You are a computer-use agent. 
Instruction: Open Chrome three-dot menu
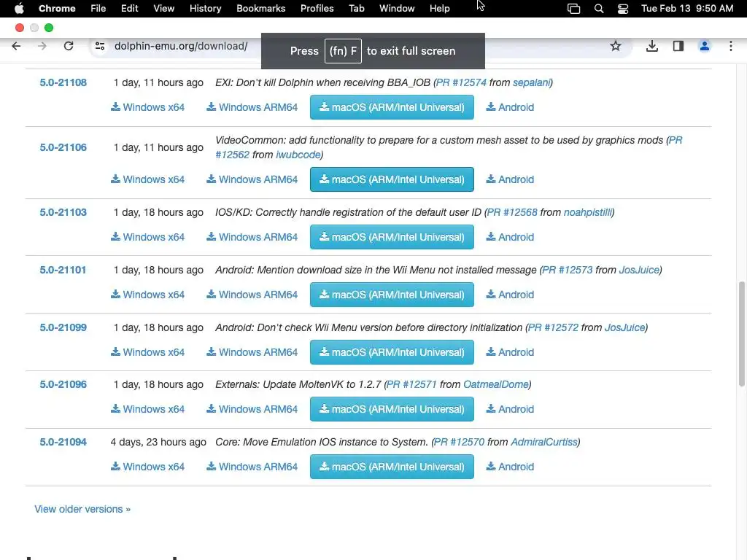[x=731, y=46]
